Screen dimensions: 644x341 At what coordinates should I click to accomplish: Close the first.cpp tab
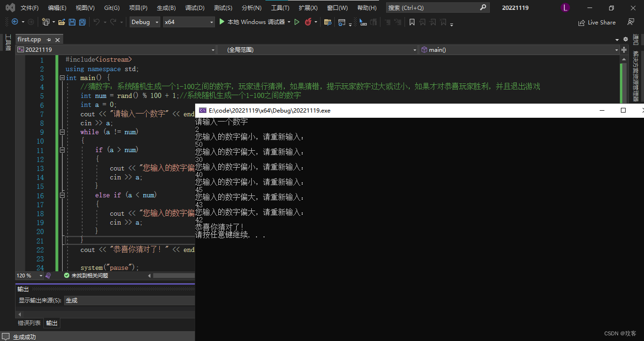click(x=58, y=40)
